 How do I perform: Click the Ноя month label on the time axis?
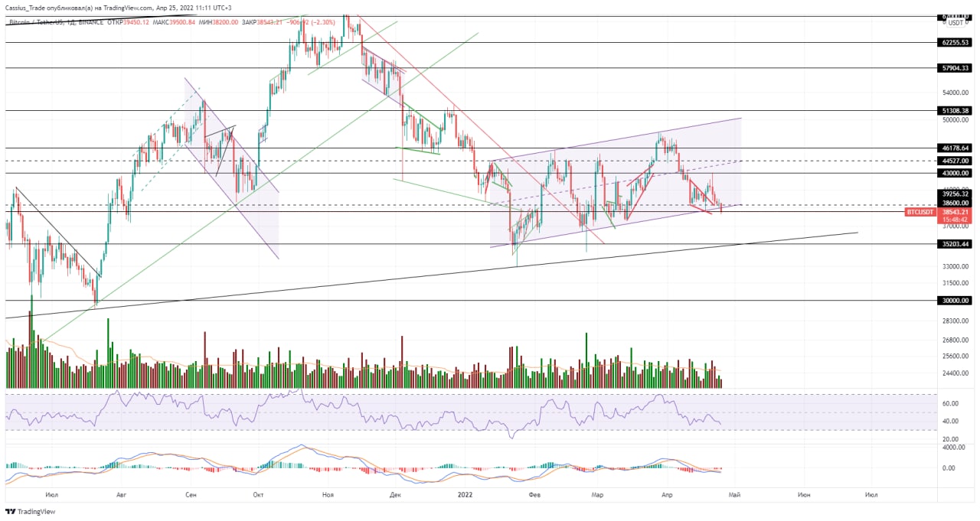point(328,495)
